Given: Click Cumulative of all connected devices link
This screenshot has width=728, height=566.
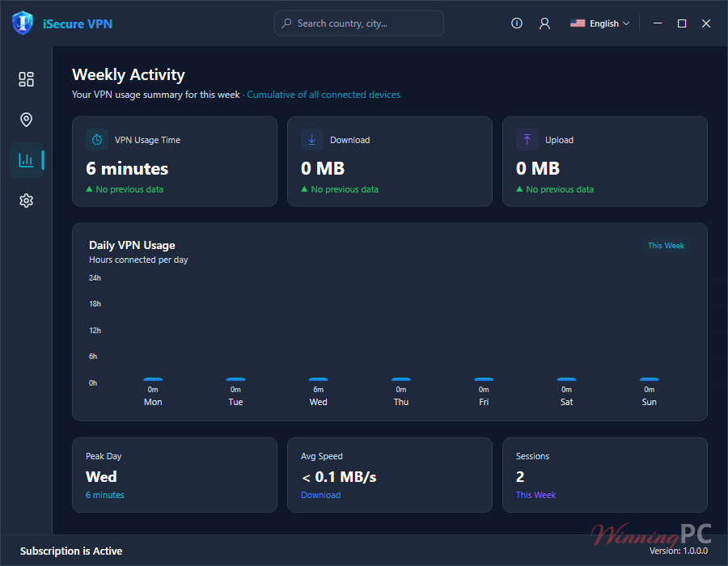Looking at the screenshot, I should point(324,95).
